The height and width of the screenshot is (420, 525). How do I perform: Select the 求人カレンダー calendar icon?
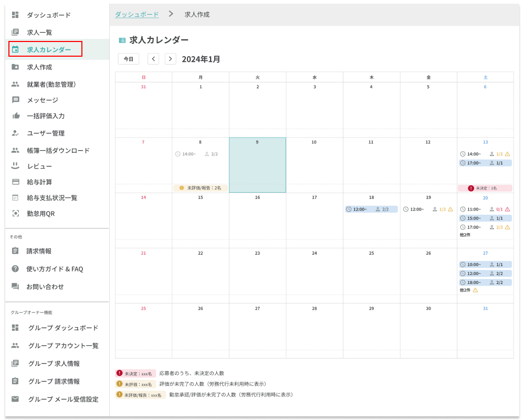pyautogui.click(x=15, y=49)
